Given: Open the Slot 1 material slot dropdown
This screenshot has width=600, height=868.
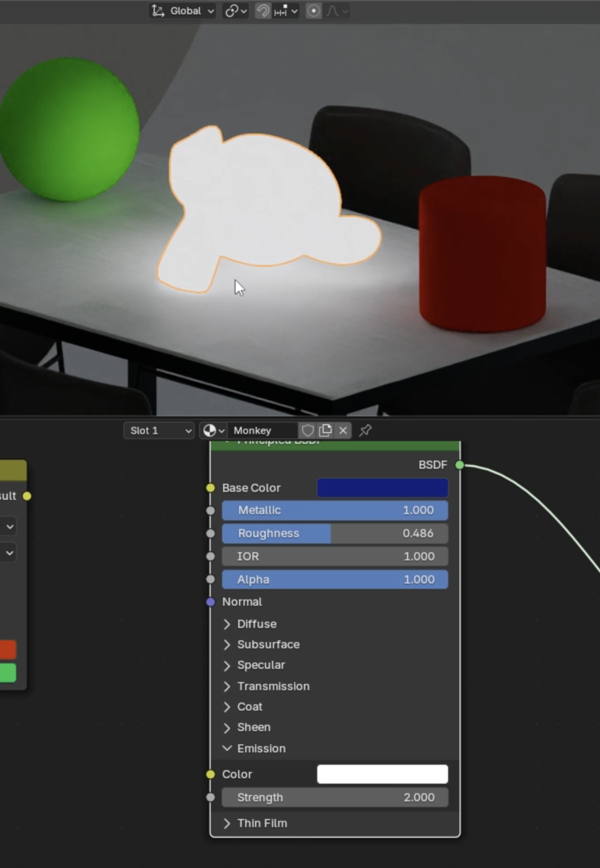Looking at the screenshot, I should tap(159, 430).
